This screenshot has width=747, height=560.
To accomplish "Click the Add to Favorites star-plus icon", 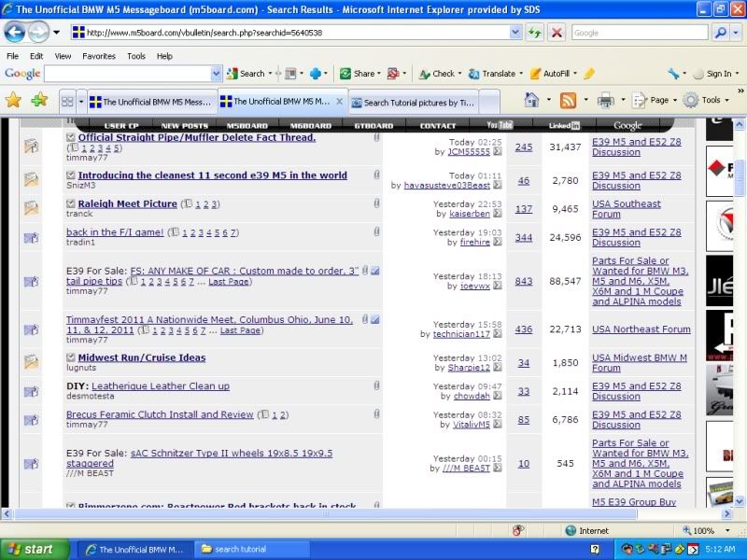I will (x=39, y=101).
